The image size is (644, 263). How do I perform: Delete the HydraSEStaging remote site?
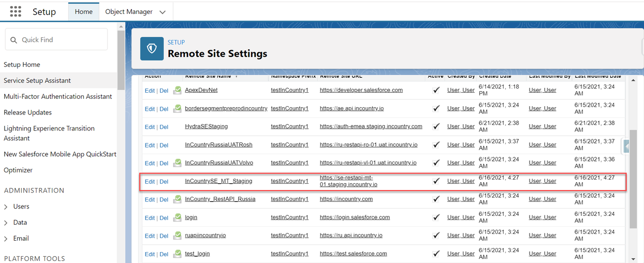point(164,127)
